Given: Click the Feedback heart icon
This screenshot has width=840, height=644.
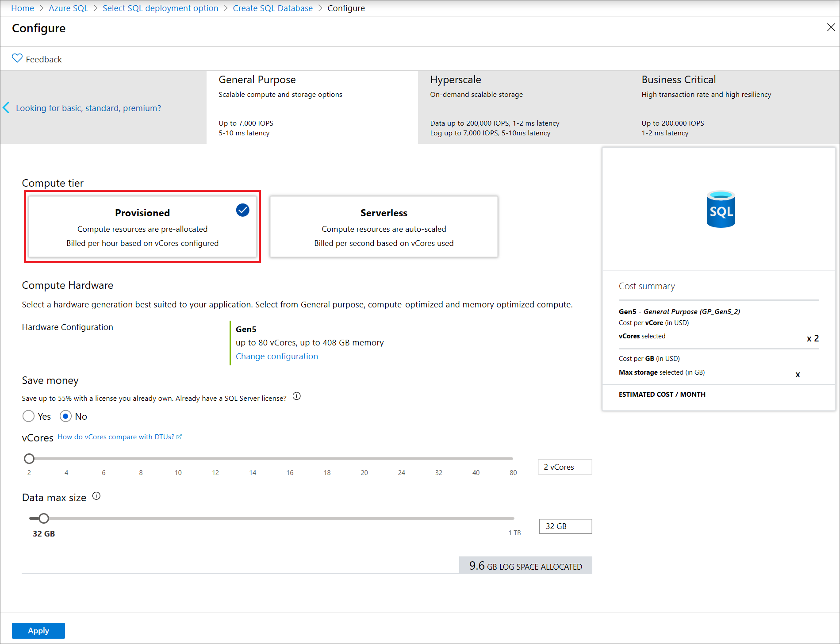Looking at the screenshot, I should tap(17, 58).
